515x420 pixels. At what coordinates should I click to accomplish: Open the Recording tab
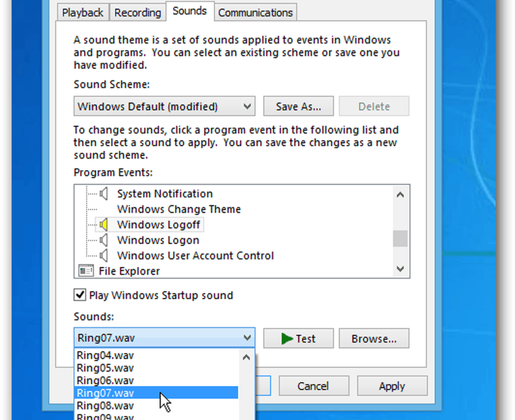[x=138, y=13]
